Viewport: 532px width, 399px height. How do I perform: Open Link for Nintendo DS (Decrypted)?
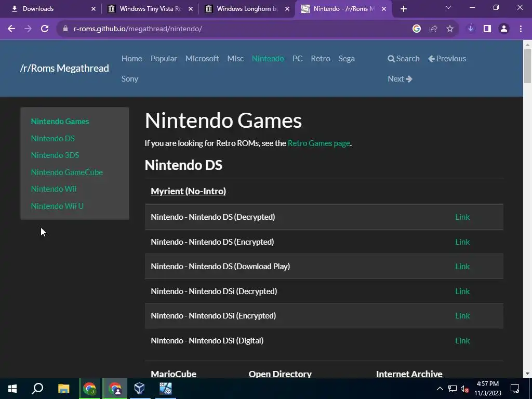(x=462, y=217)
